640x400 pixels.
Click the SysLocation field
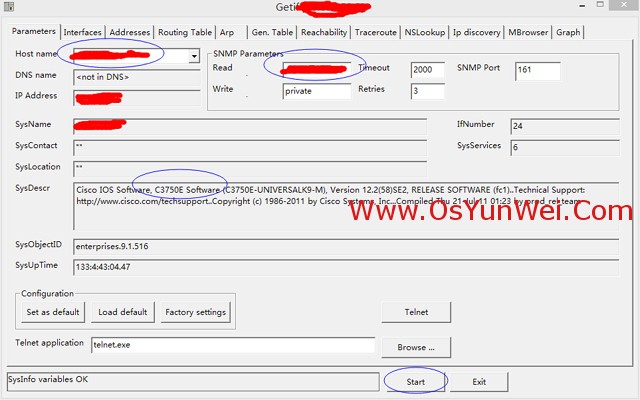[x=250, y=168]
